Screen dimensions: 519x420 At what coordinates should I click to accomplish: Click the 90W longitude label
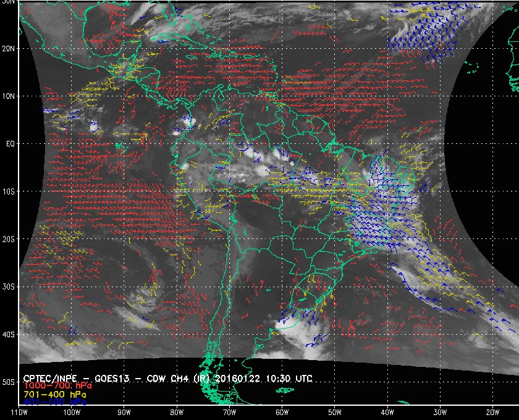tap(124, 411)
